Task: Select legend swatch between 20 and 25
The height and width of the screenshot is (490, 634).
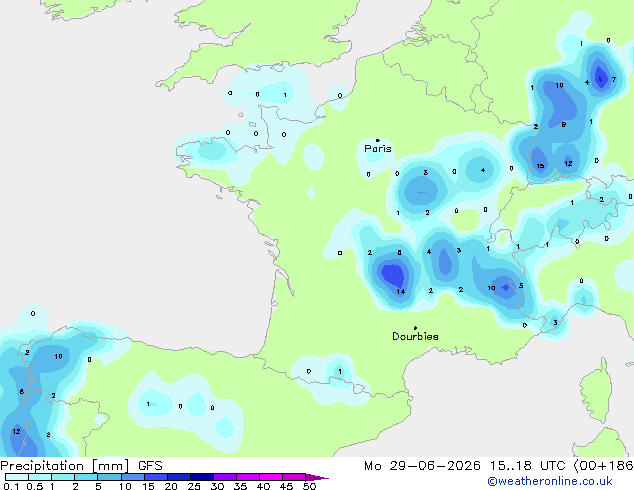Action: coord(179,477)
